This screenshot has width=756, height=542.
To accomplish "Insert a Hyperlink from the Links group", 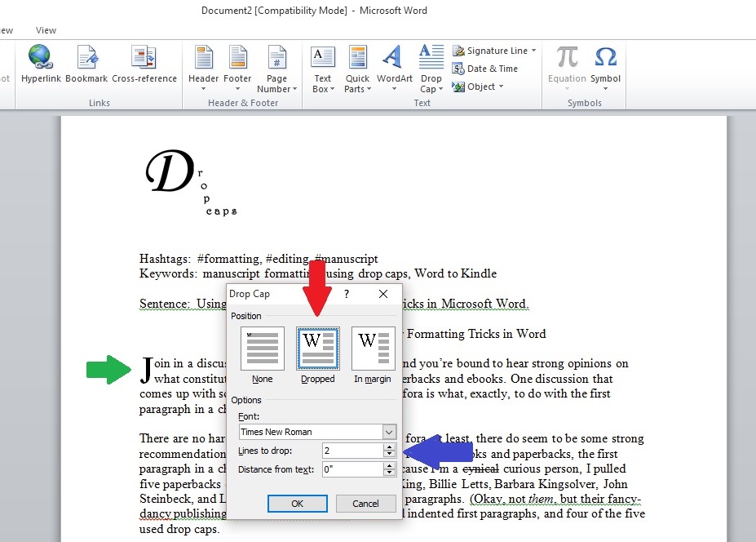I will (41, 63).
